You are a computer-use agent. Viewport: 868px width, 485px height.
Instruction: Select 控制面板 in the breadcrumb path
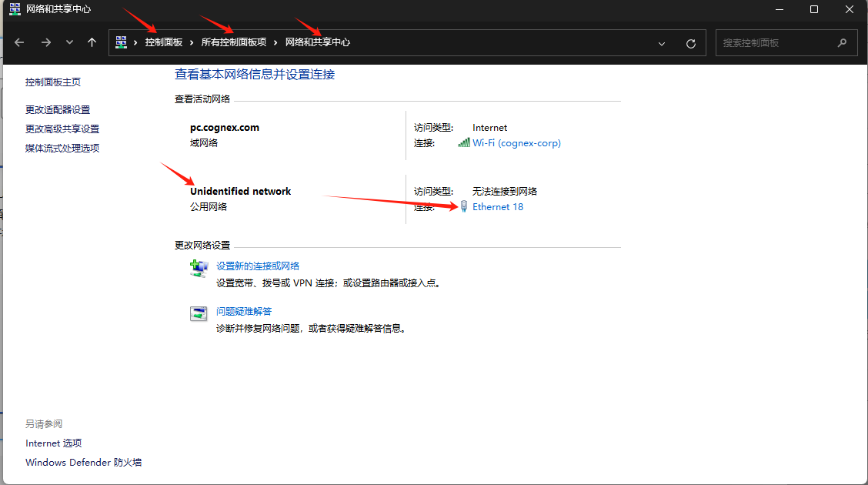coord(164,42)
